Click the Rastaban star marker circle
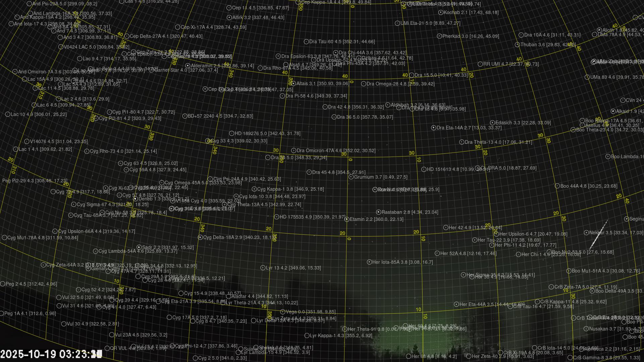644x362 pixels. point(378,212)
